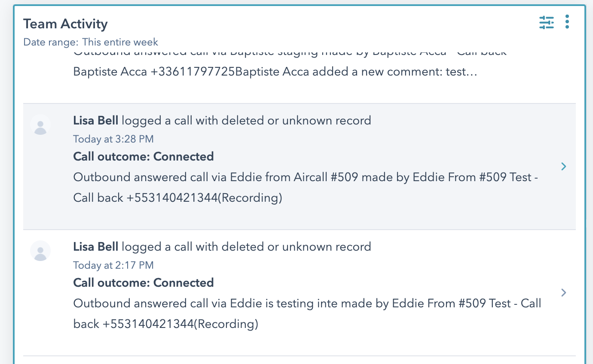Select Call outcome: Connected under 2:17 PM
Image resolution: width=593 pixels, height=364 pixels.
pyautogui.click(x=144, y=283)
